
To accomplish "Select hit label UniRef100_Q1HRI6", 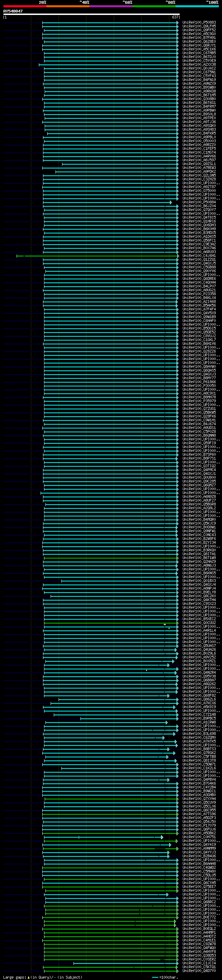I will pyautogui.click(x=199, y=221).
